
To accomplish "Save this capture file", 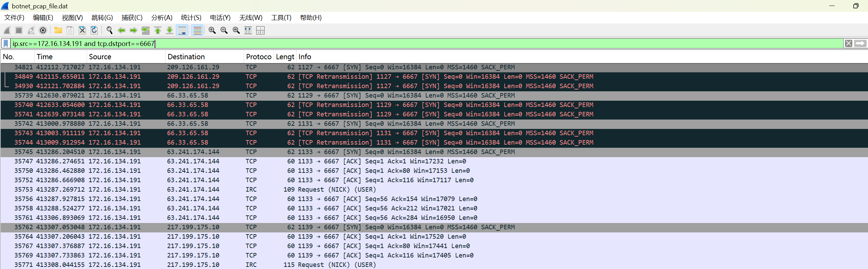I will pos(70,31).
